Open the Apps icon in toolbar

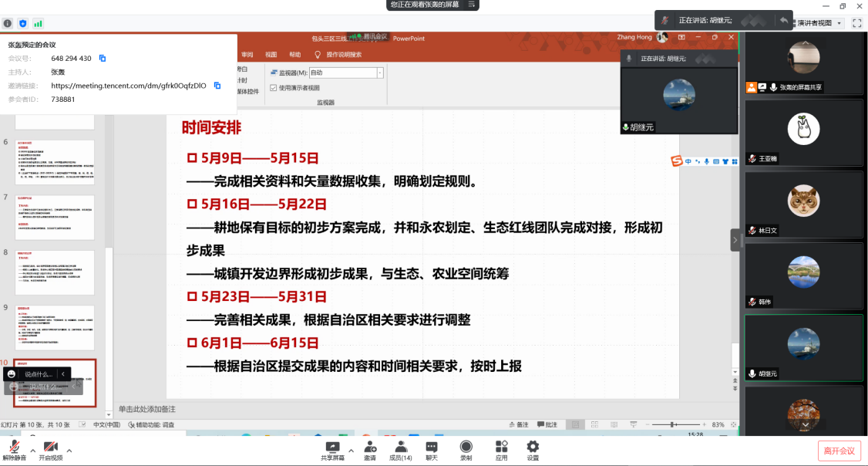[501, 448]
